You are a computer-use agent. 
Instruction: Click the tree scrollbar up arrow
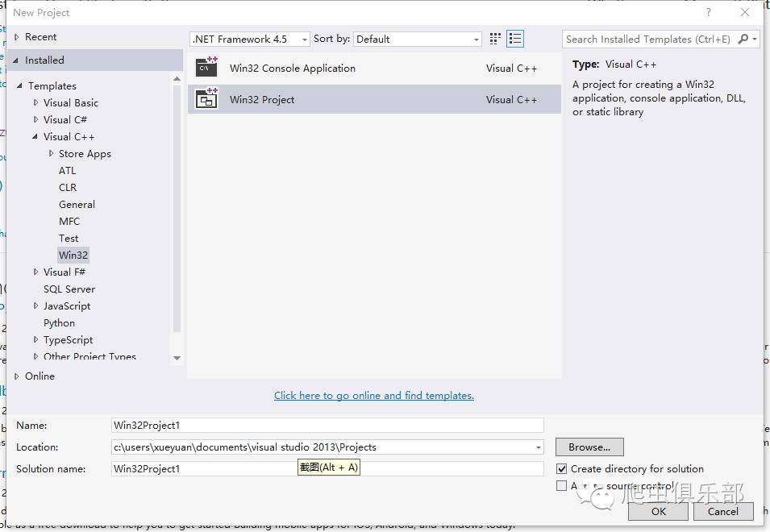tap(177, 78)
